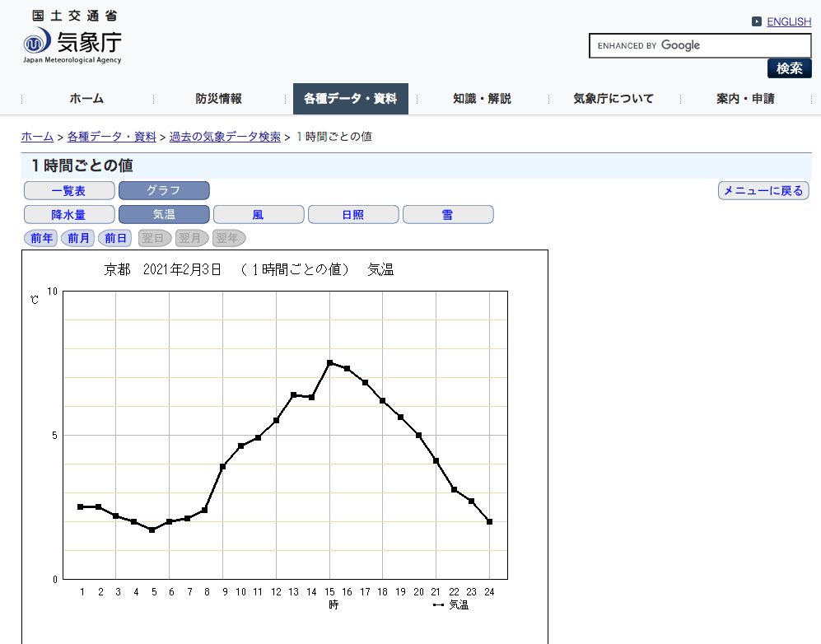Open the 防災情報 navigation menu item
The width and height of the screenshot is (821, 644).
(x=219, y=99)
